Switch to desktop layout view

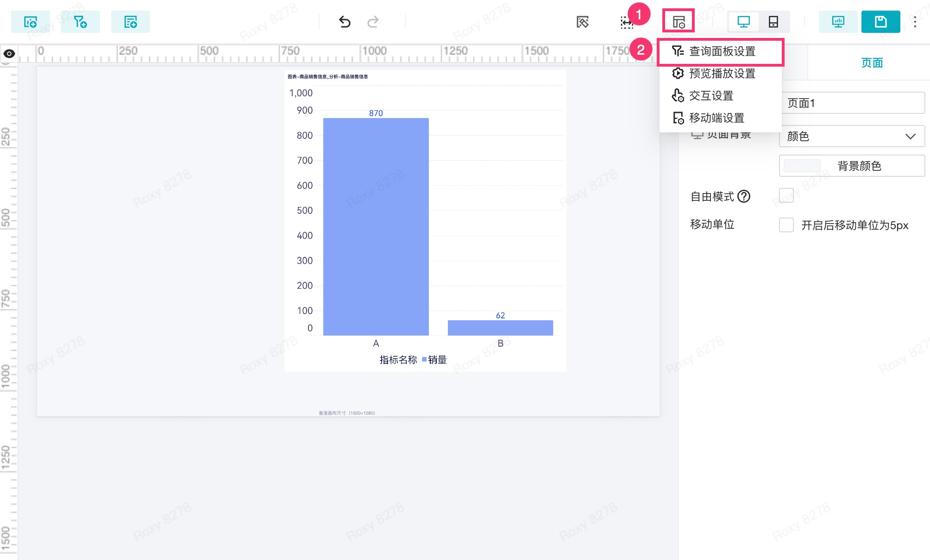743,22
